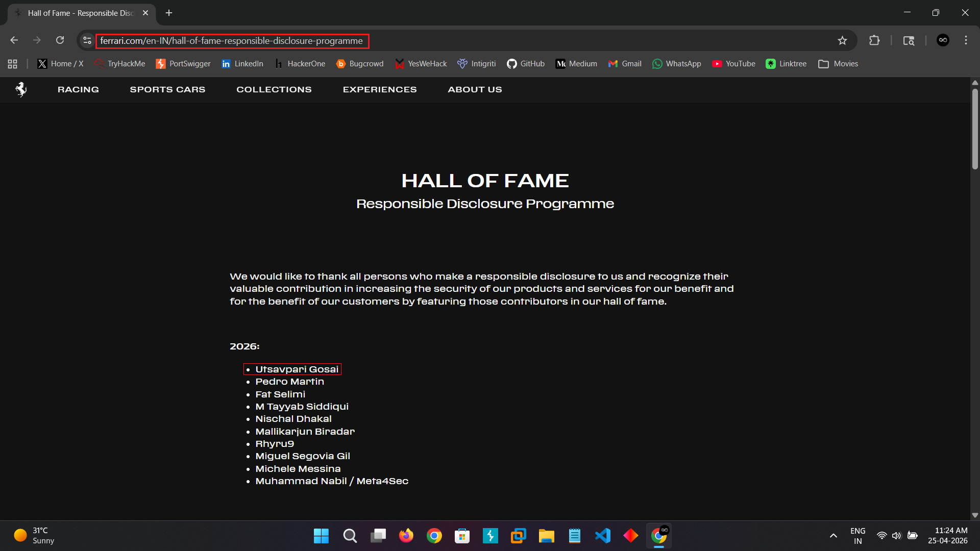This screenshot has width=980, height=551.
Task: Open LinkedIn bookmark
Action: coord(242,64)
